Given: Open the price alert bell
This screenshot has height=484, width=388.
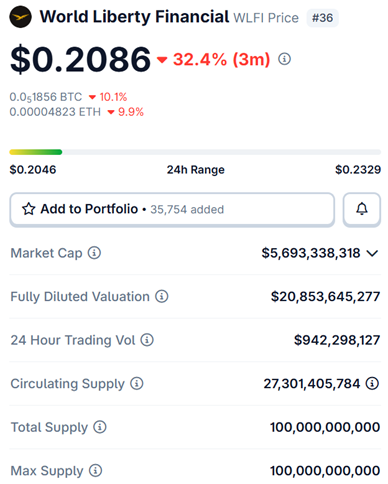Looking at the screenshot, I should point(362,209).
